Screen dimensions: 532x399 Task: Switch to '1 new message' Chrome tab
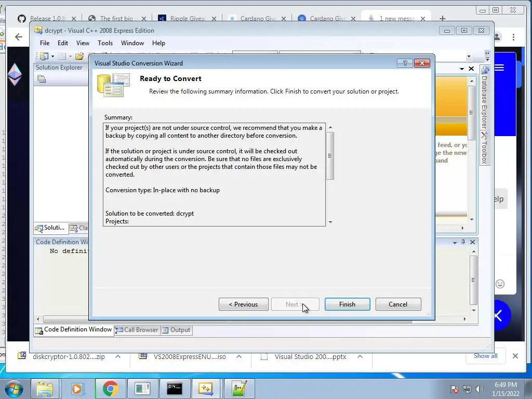pyautogui.click(x=396, y=18)
